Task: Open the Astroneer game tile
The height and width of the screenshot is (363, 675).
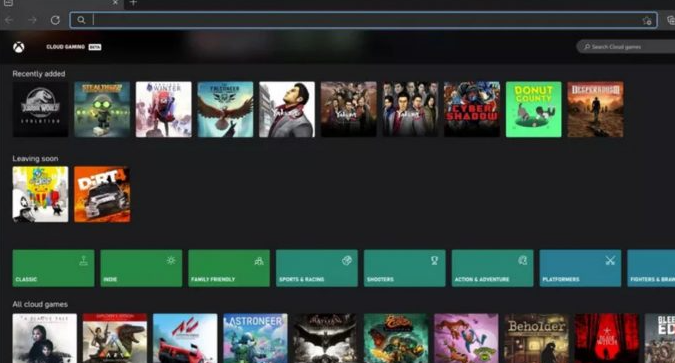Action: click(255, 338)
